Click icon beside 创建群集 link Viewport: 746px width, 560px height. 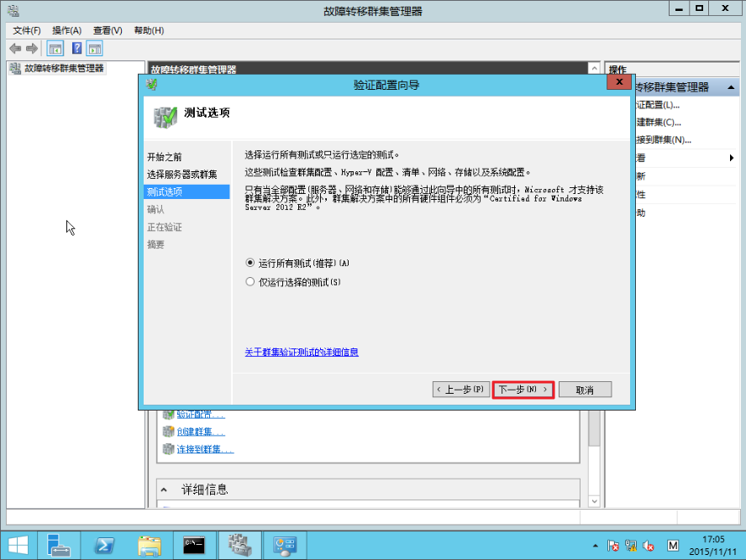168,432
